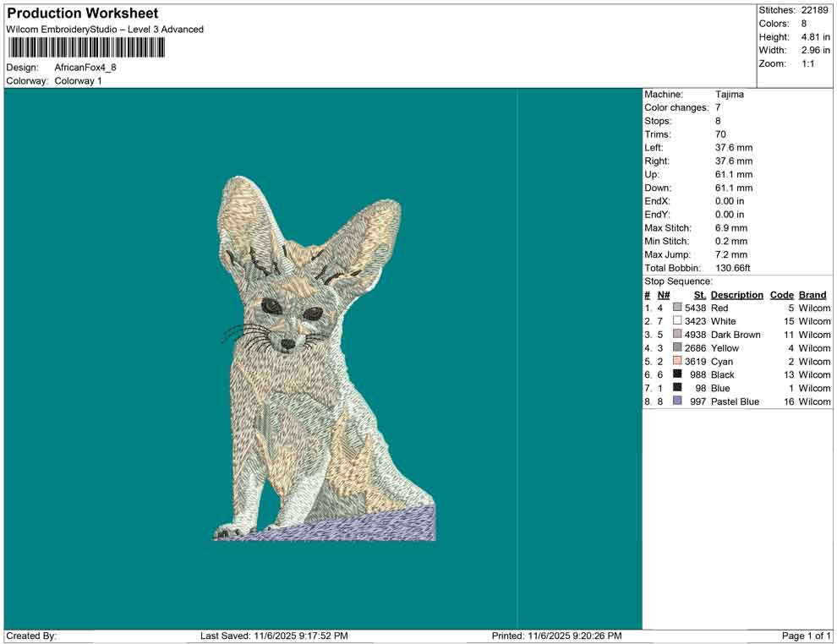This screenshot has height=644, width=837.
Task: Click the Machine value Tajima
Action: pyautogui.click(x=729, y=95)
